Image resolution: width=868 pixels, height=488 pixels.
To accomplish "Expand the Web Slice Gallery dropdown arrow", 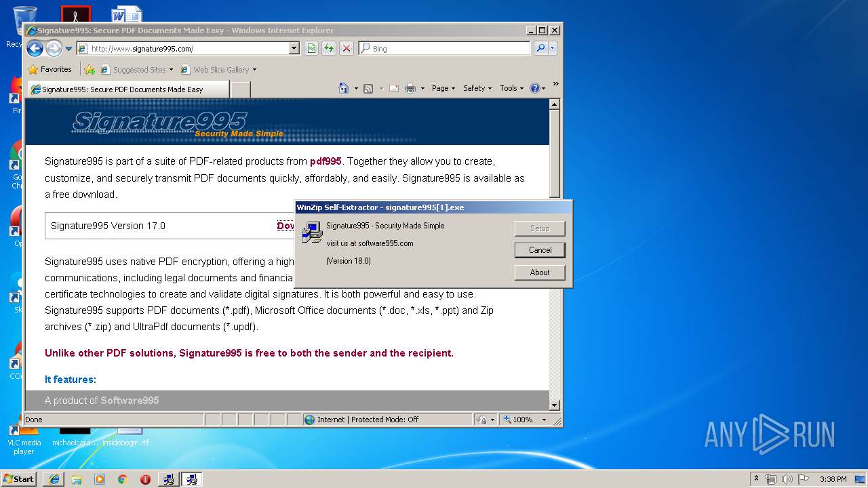I will click(x=254, y=69).
